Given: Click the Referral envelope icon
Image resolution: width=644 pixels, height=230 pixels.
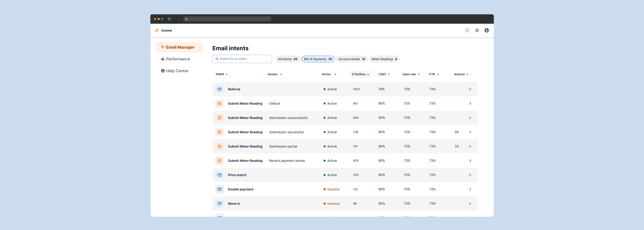Looking at the screenshot, I should coord(220,89).
